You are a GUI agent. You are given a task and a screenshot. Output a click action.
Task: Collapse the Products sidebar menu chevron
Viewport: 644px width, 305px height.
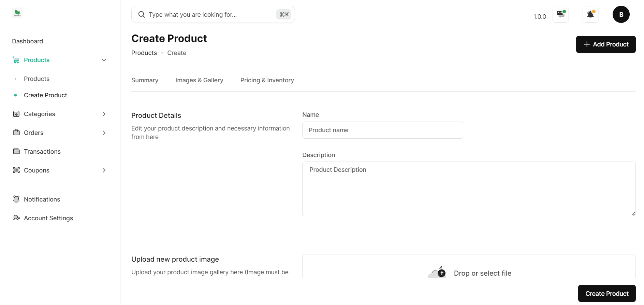tap(104, 60)
